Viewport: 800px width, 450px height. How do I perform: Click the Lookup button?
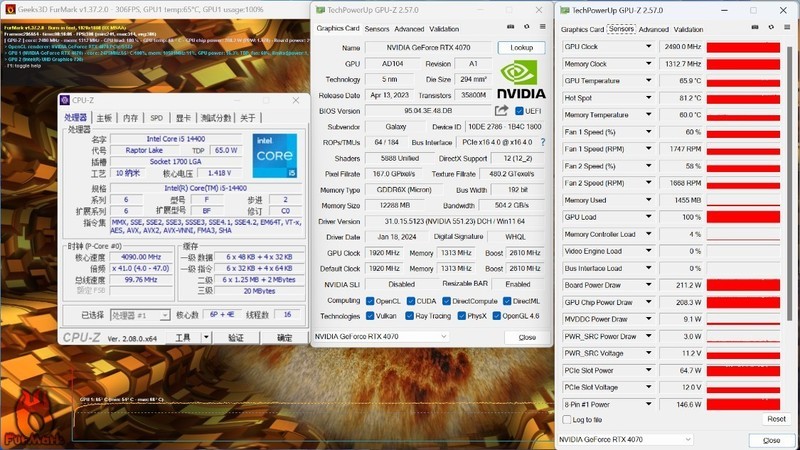[521, 47]
